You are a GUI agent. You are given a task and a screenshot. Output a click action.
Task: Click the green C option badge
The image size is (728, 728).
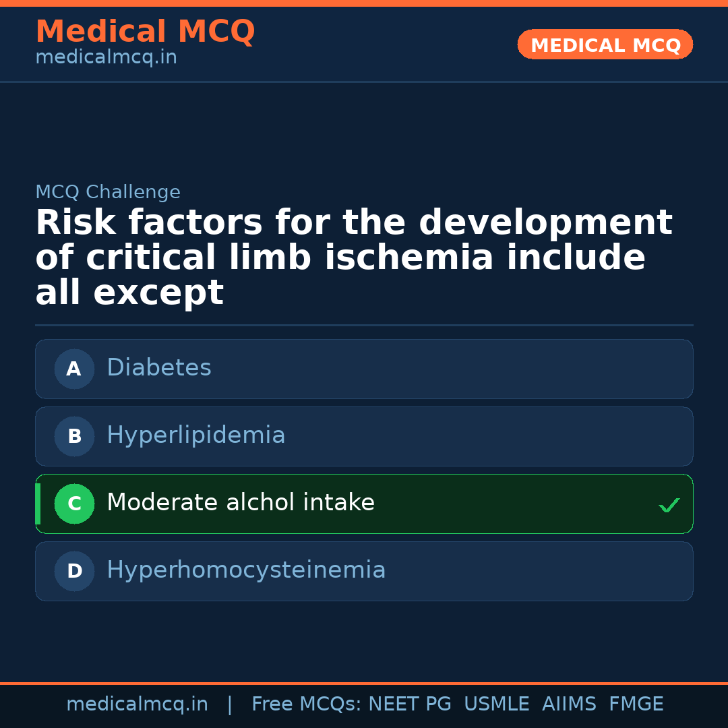(x=74, y=504)
